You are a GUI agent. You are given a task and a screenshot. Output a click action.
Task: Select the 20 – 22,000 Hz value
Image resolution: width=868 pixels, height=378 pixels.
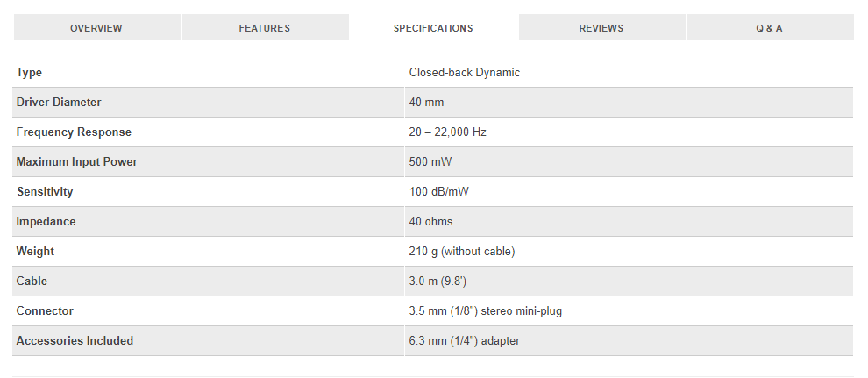(x=447, y=132)
